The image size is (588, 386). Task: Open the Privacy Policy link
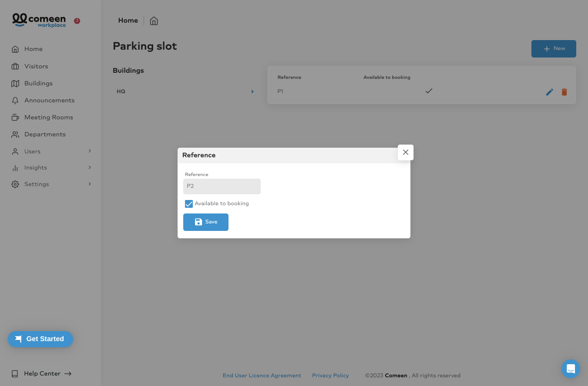click(330, 376)
